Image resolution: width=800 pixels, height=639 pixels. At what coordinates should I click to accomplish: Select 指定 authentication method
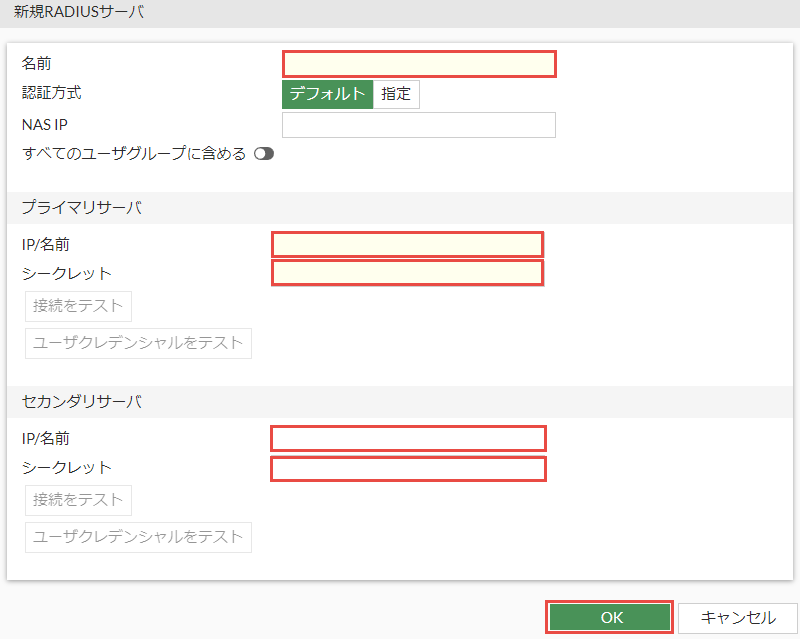[396, 94]
